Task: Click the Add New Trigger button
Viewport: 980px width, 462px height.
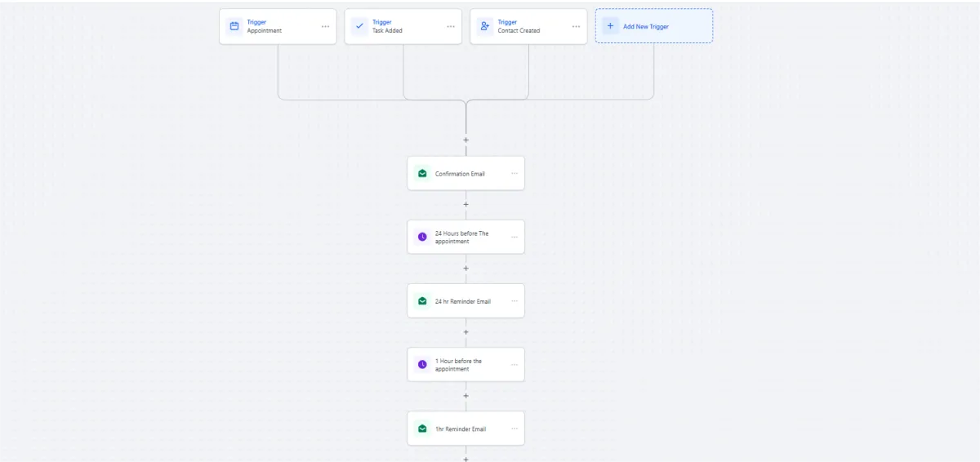Action: point(653,26)
